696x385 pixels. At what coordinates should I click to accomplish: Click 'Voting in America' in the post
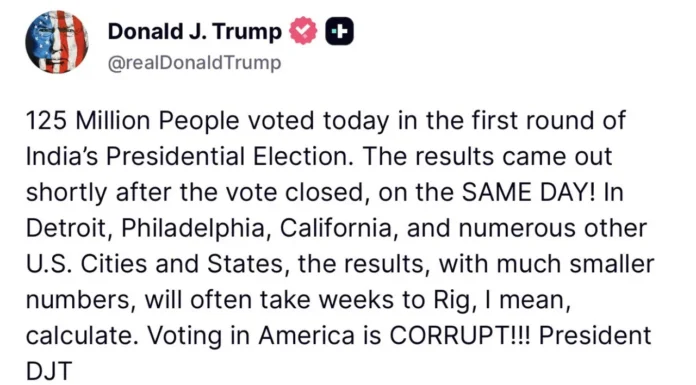pyautogui.click(x=251, y=335)
